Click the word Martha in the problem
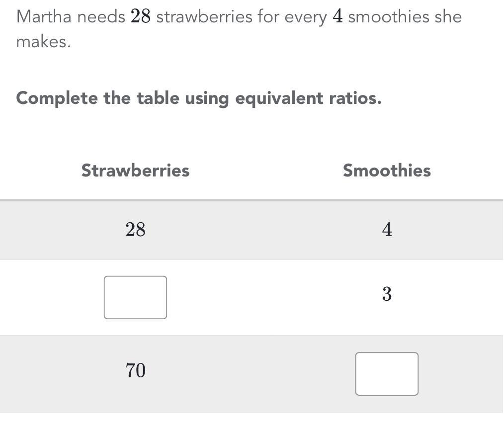This screenshot has height=437, width=504. [44, 17]
